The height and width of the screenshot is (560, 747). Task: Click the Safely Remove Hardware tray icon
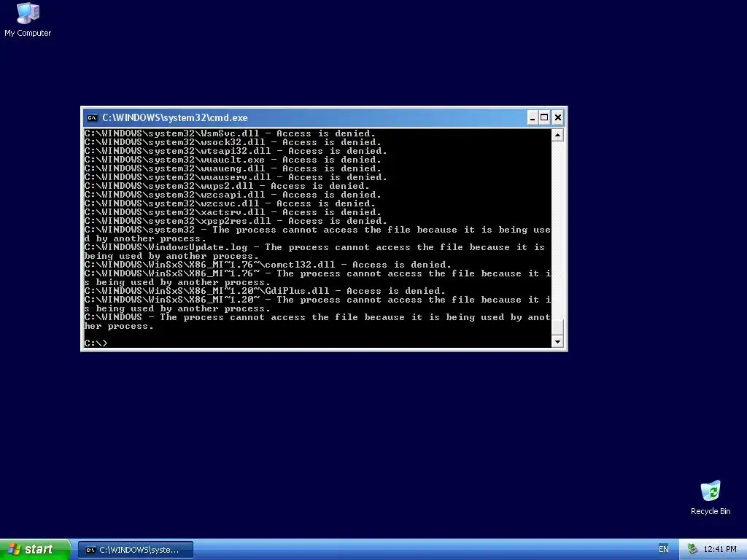(x=692, y=550)
